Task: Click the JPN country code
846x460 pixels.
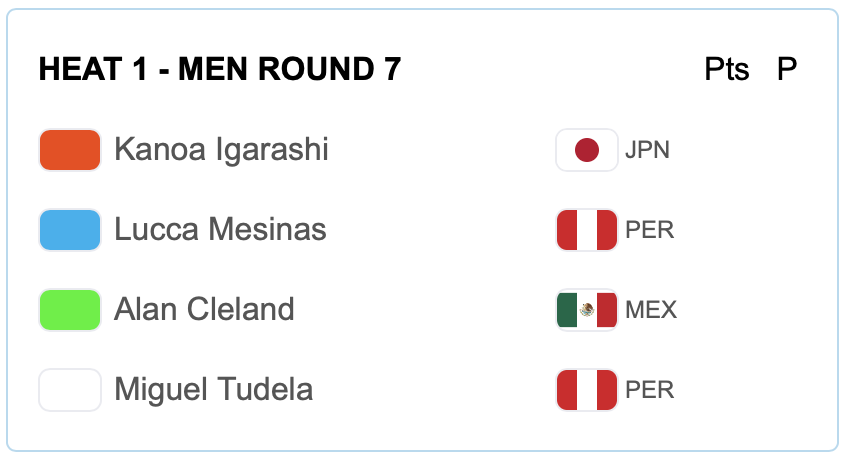Action: [647, 150]
